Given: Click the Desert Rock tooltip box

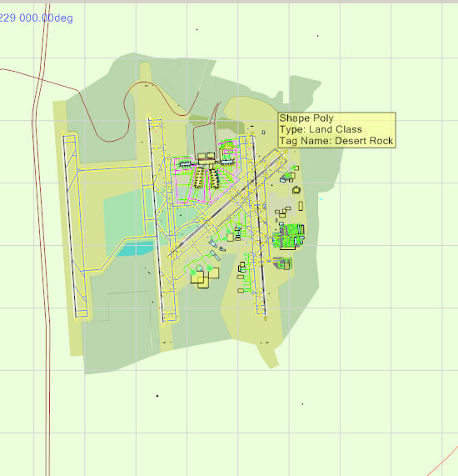Looking at the screenshot, I should click(336, 130).
